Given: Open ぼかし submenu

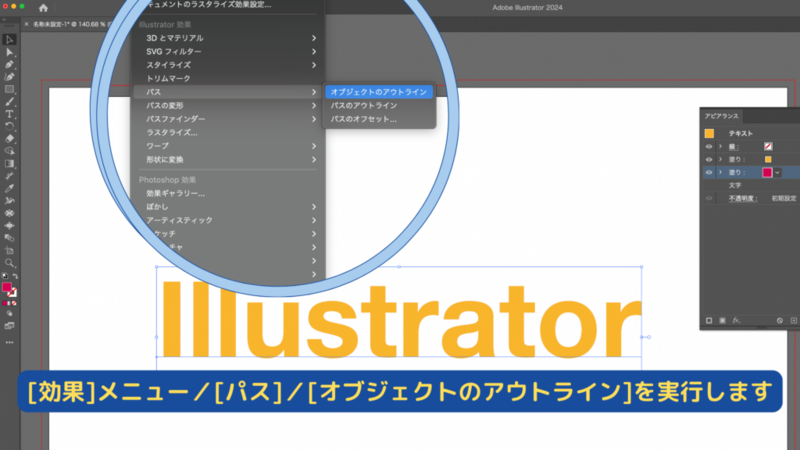Looking at the screenshot, I should [x=228, y=207].
